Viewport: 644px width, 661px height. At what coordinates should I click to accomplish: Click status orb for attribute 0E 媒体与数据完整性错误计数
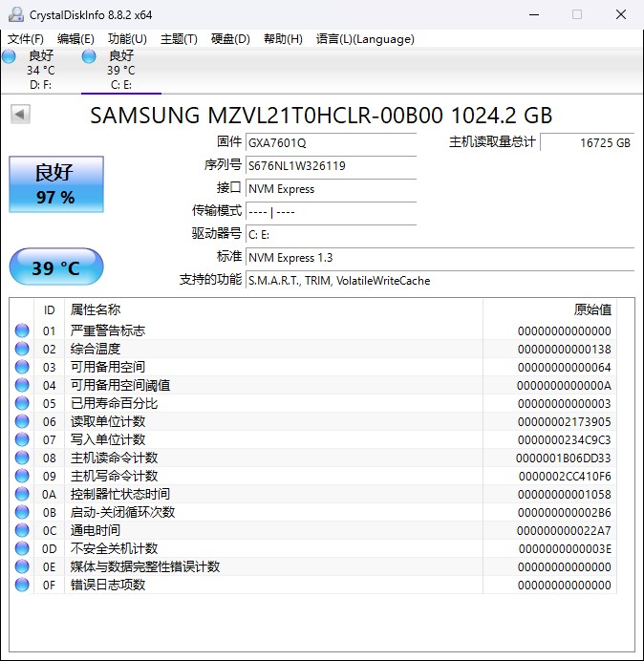click(x=22, y=566)
